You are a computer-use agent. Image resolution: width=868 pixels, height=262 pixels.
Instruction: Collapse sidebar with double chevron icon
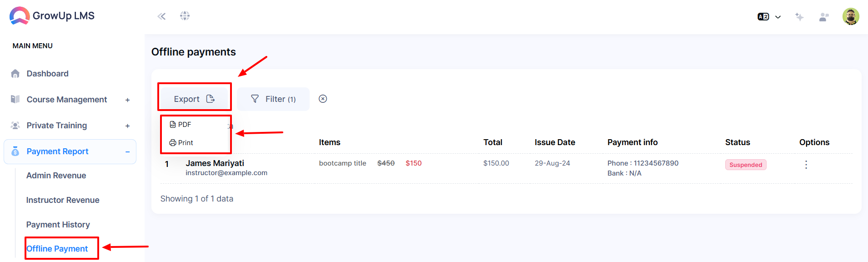(161, 16)
